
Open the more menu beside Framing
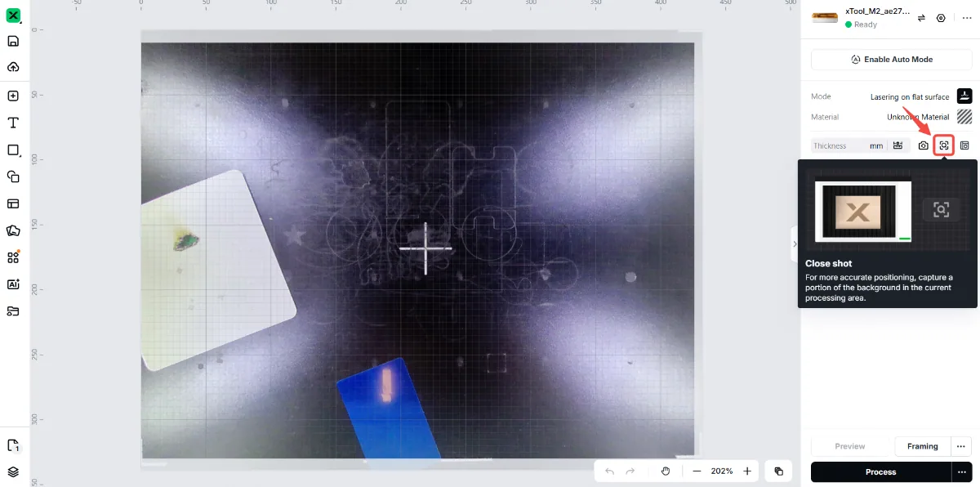point(961,446)
